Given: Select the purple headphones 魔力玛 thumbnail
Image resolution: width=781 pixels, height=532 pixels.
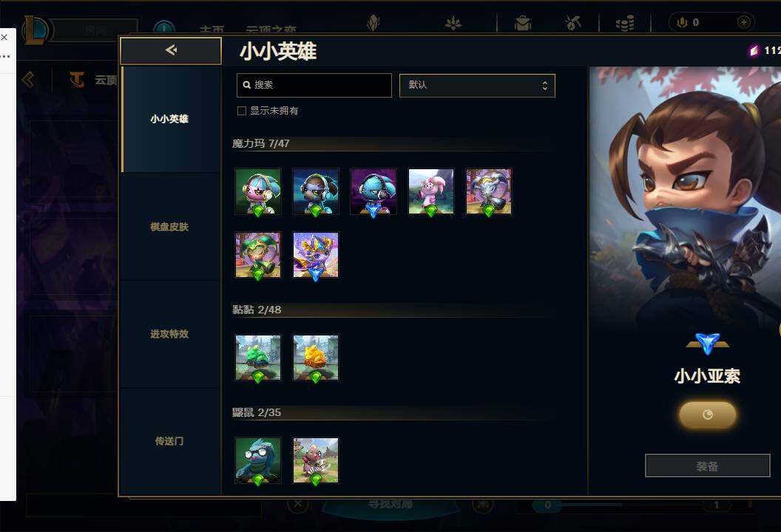Looking at the screenshot, I should click(373, 192).
